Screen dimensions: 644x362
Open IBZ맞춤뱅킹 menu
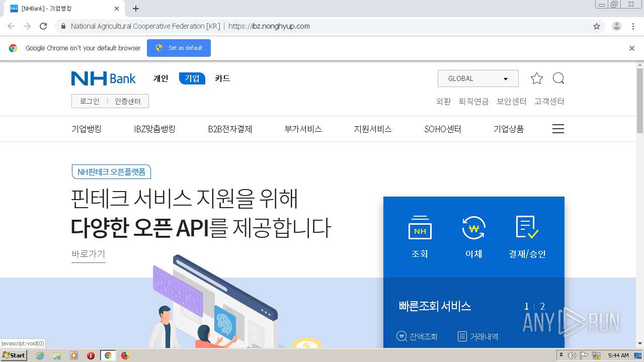coord(154,129)
